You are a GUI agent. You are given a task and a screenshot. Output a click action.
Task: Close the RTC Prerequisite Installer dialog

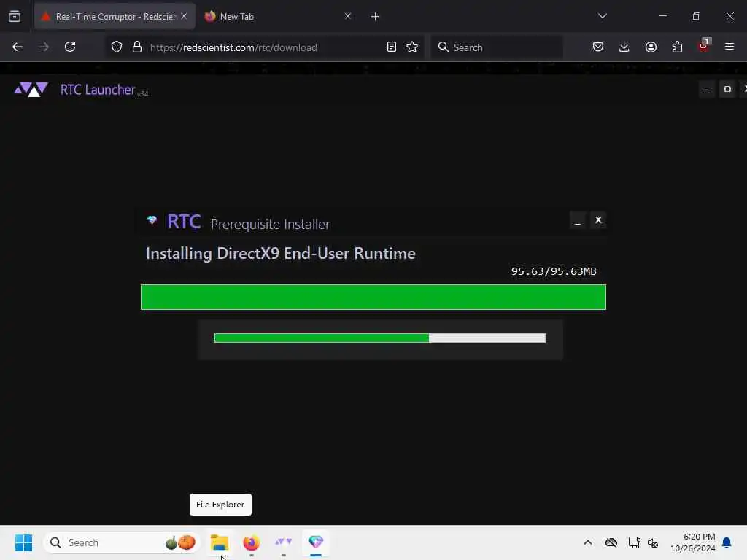point(598,220)
